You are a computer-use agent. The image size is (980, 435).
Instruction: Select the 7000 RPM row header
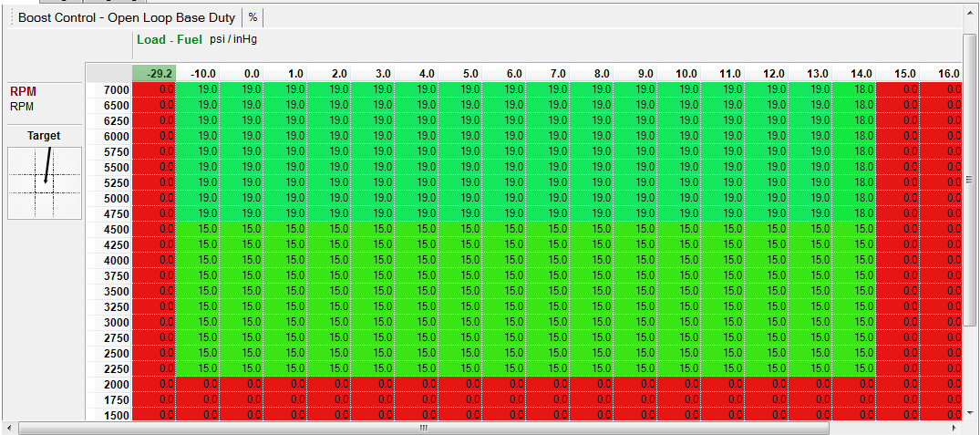coord(108,89)
